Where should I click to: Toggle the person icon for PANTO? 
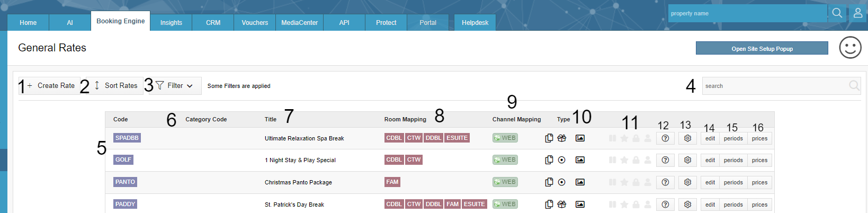[648, 182]
